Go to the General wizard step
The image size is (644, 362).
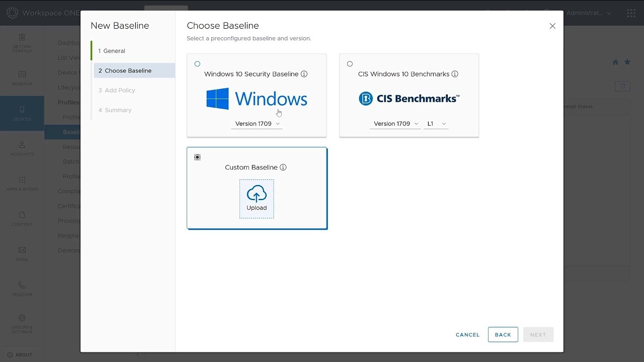112,51
